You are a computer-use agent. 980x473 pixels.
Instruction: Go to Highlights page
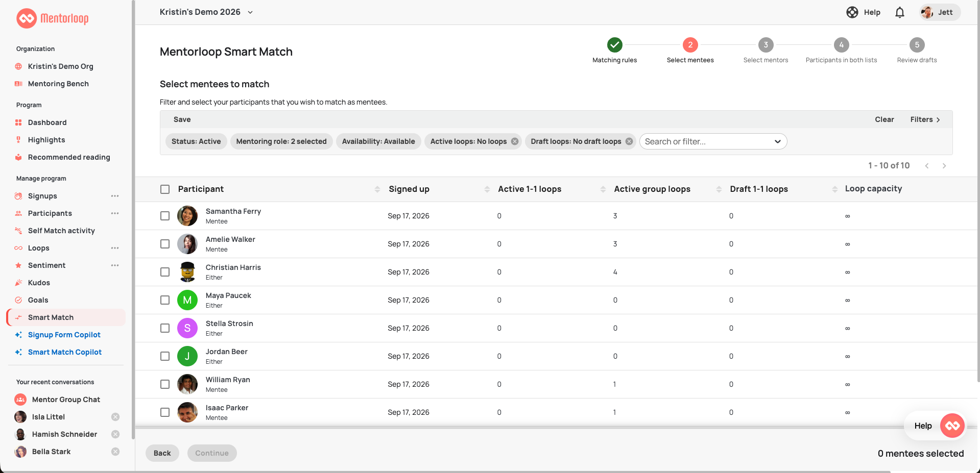pos(46,140)
